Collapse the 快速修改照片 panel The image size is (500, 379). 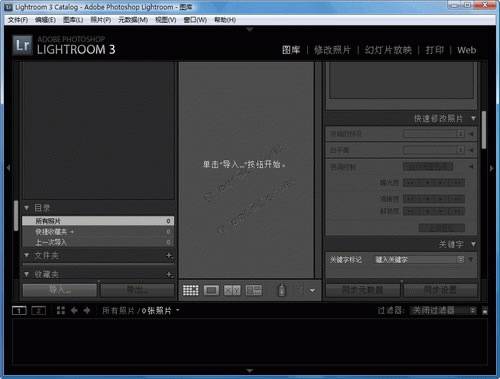coord(473,118)
